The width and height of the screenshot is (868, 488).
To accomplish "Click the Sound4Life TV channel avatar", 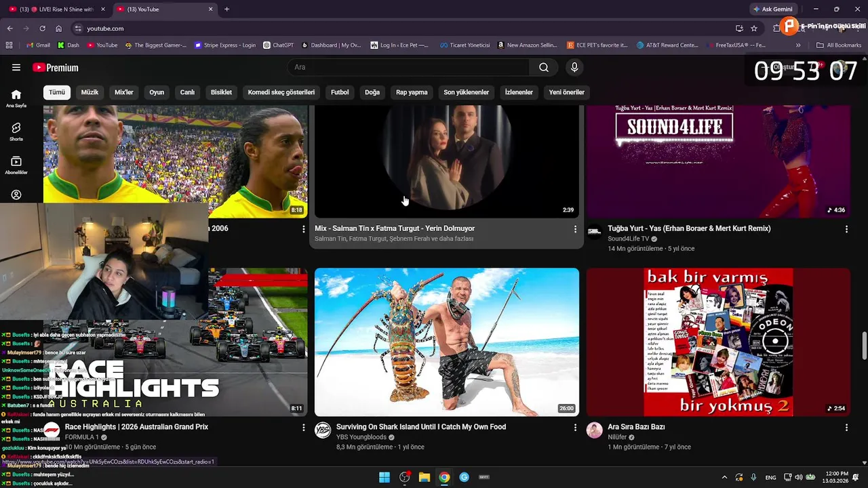I will tap(595, 232).
